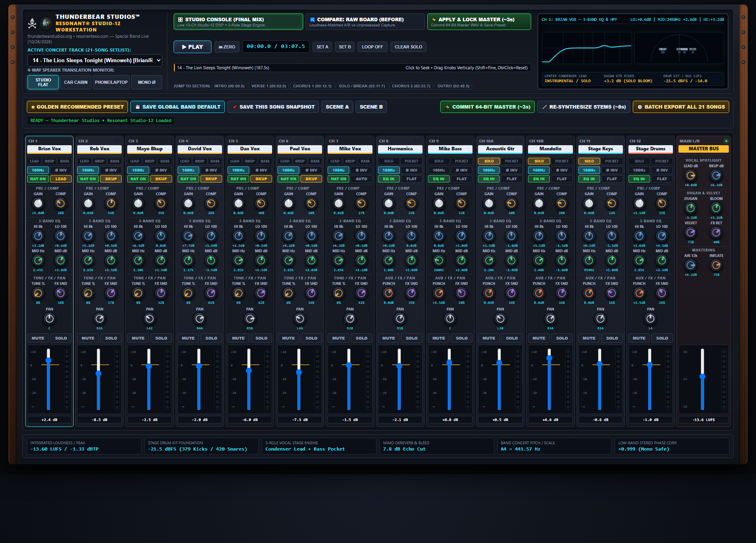The height and width of the screenshot is (543, 756).
Task: Click BATCH EXPORT ALL 21 SONGS
Action: click(681, 107)
